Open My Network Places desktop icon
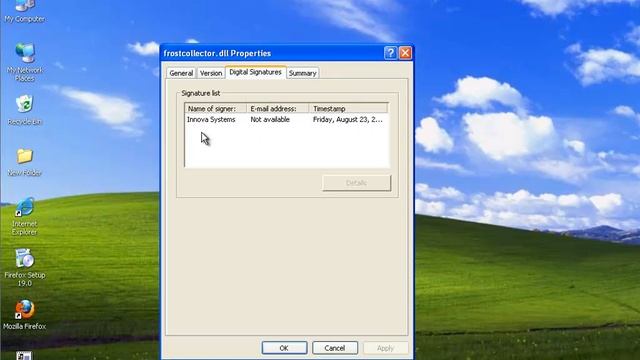Screen dimensions: 640x360 tap(24, 62)
